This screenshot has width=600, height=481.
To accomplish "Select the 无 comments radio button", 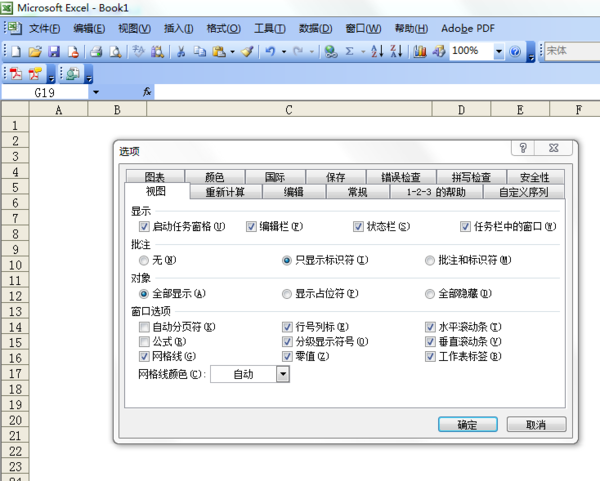I will click(144, 261).
